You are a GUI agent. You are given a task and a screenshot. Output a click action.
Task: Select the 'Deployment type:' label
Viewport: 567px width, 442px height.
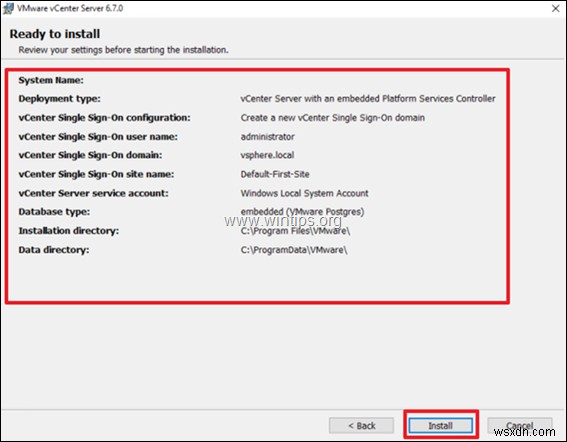click(60, 98)
